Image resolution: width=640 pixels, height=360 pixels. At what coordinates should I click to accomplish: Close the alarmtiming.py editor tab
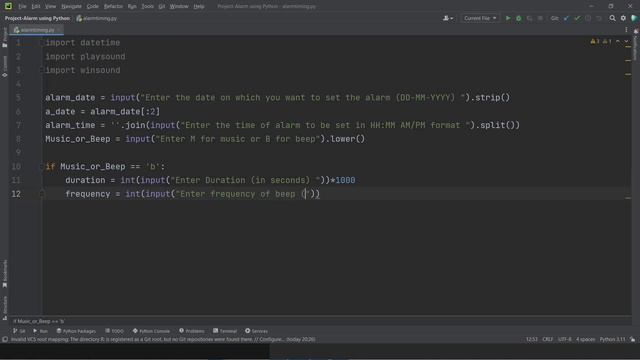[x=59, y=30]
